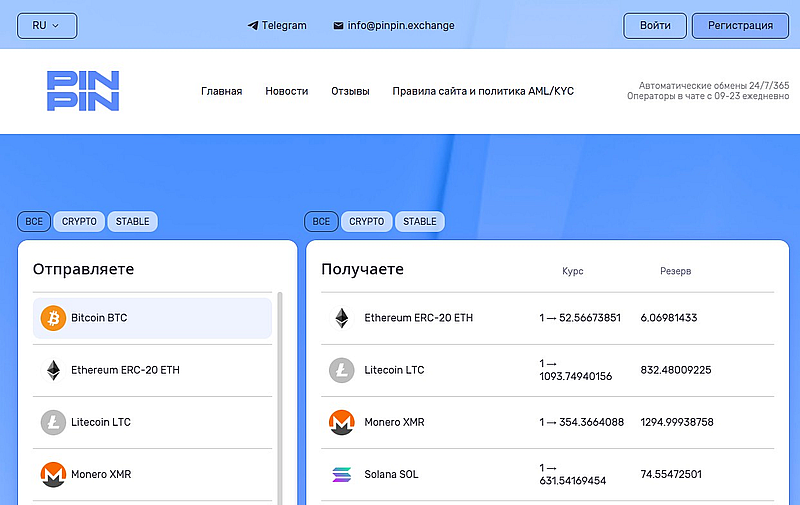This screenshot has width=800, height=505.
Task: Open the info@pinpin.exchange email link
Action: tap(401, 26)
